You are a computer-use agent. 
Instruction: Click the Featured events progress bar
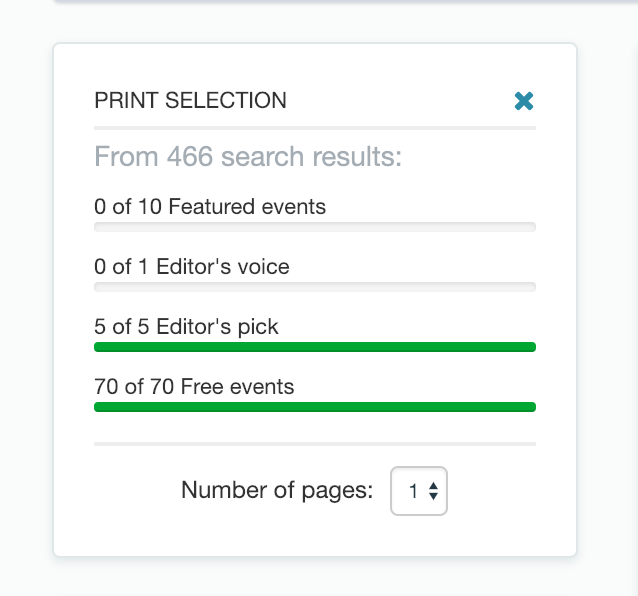point(315,227)
